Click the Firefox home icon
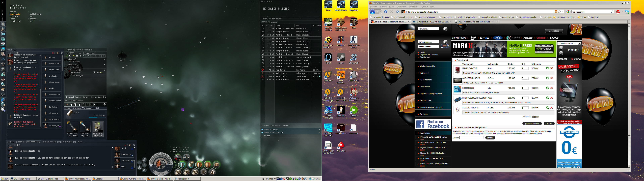This screenshot has height=181, width=644. tap(397, 12)
